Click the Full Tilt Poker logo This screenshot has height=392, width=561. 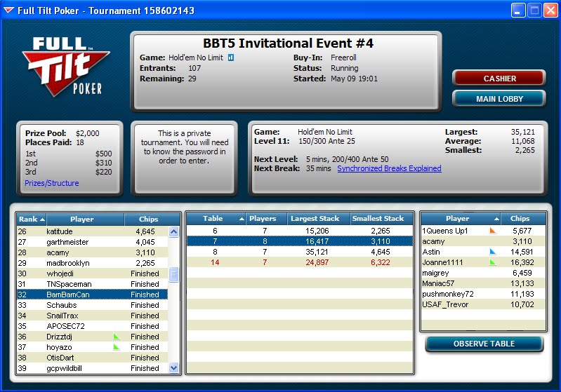pos(66,67)
